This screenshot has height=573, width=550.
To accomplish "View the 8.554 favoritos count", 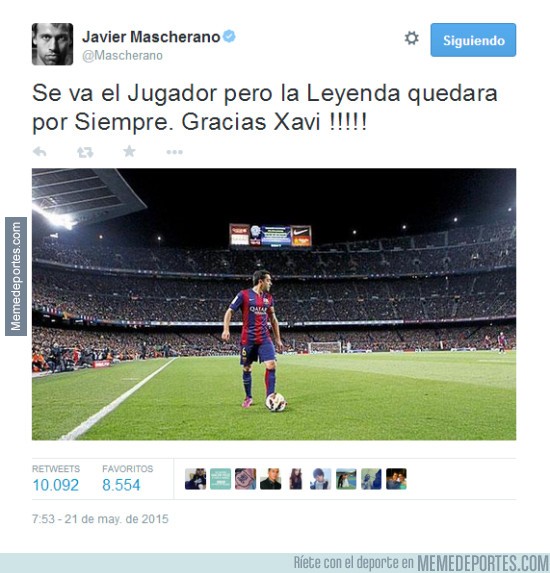I will point(121,485).
